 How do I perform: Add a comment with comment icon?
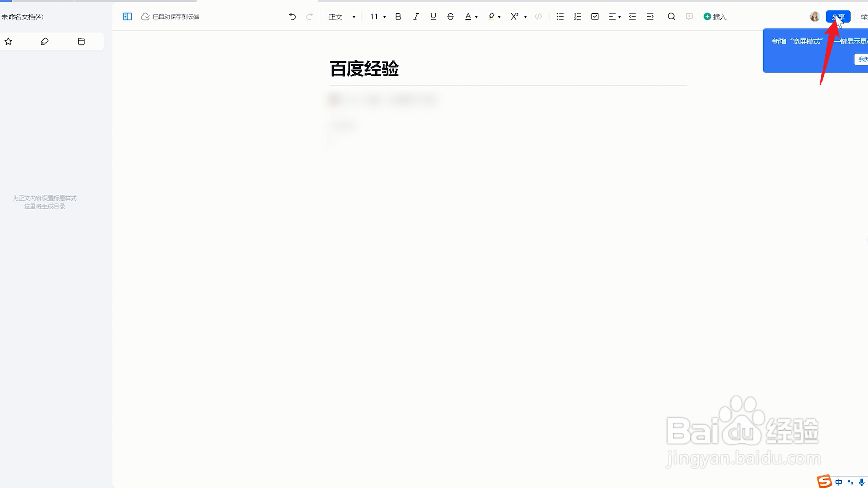coord(689,17)
